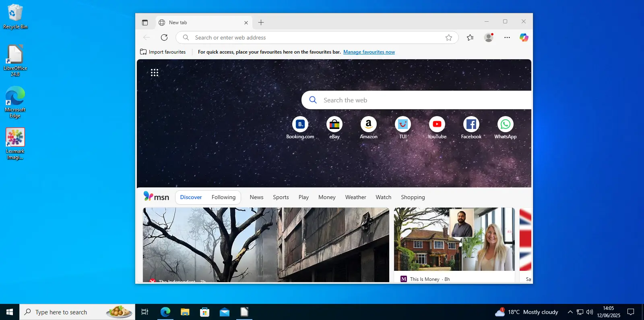Click the Edge refresh button

coord(164,37)
